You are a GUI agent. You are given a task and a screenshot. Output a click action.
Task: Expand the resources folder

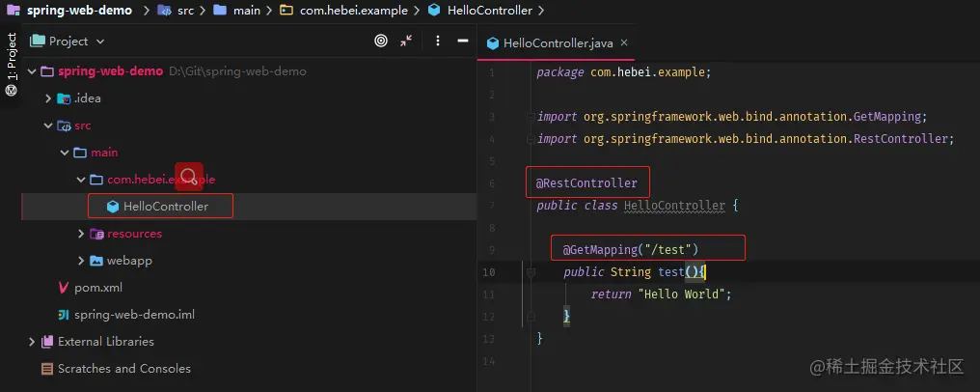81,234
